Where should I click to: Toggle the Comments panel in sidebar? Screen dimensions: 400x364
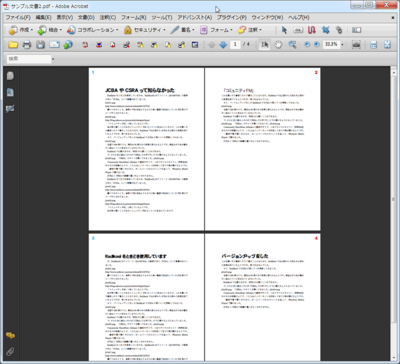(10, 336)
